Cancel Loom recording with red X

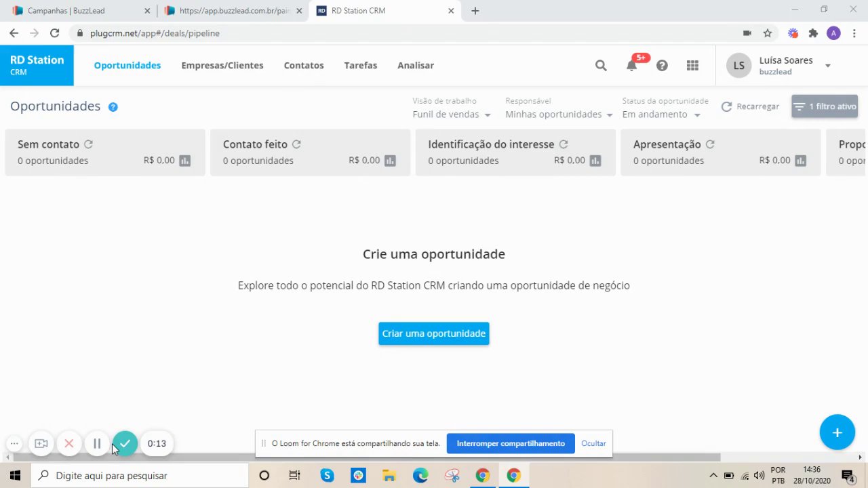[x=68, y=443]
